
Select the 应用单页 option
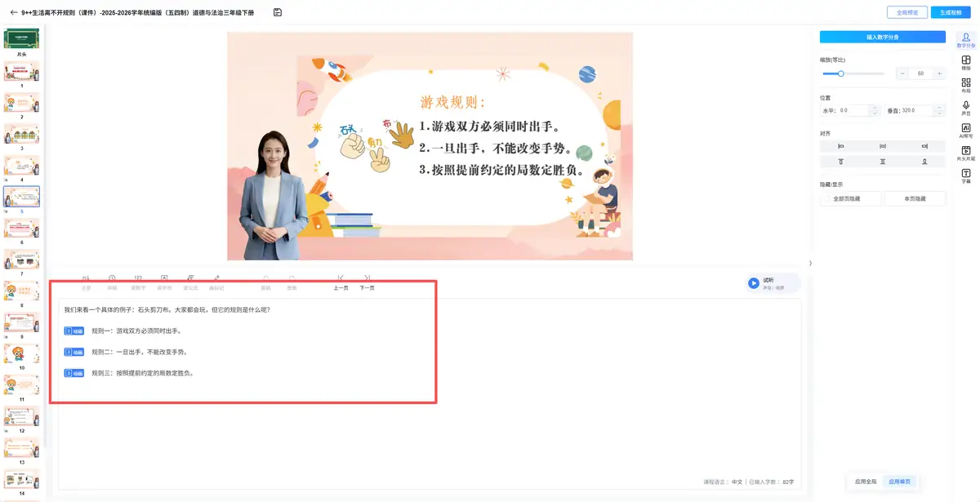coord(899,482)
